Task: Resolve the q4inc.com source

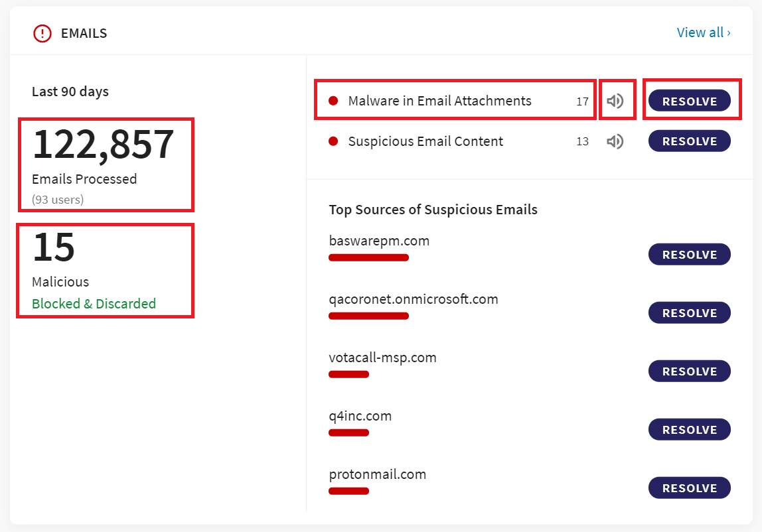Action: [689, 429]
